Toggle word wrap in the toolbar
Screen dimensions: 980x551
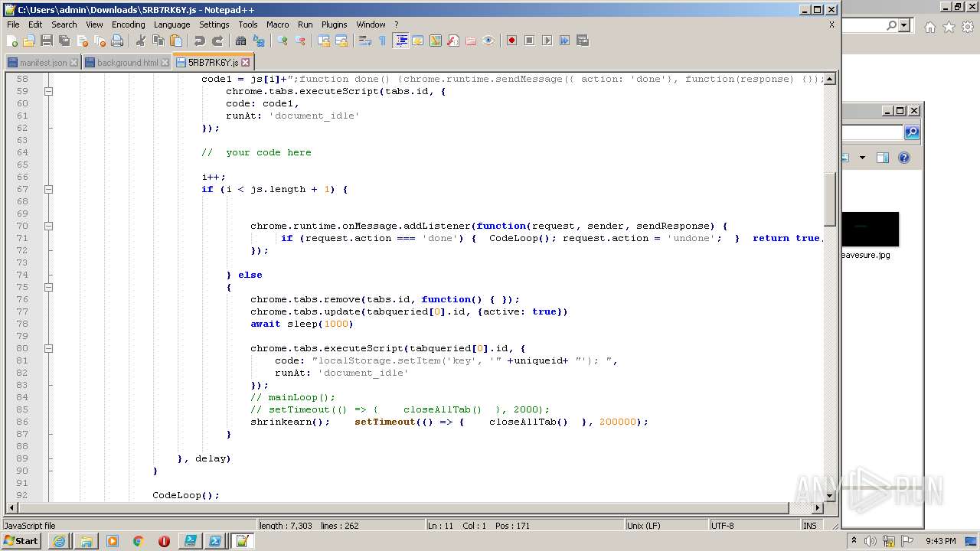pyautogui.click(x=365, y=41)
